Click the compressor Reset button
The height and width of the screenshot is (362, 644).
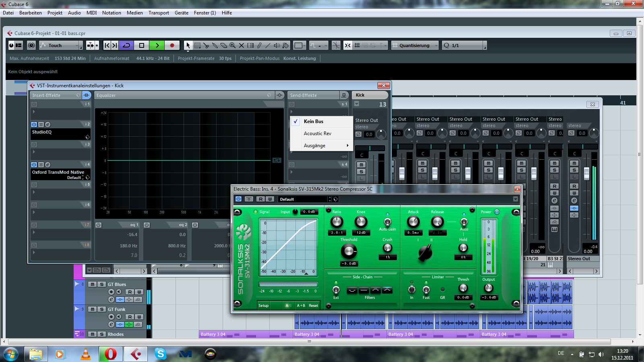pyautogui.click(x=314, y=306)
